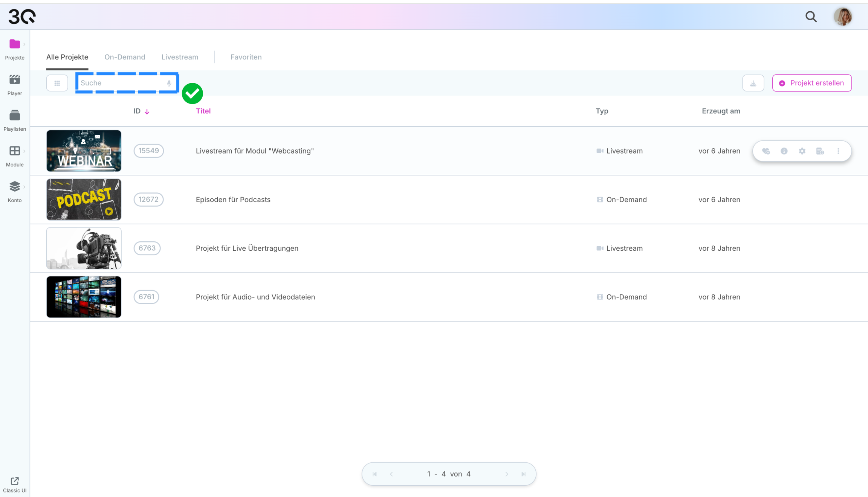Click the download icon button
Viewport: 868px width, 497px height.
tap(753, 83)
